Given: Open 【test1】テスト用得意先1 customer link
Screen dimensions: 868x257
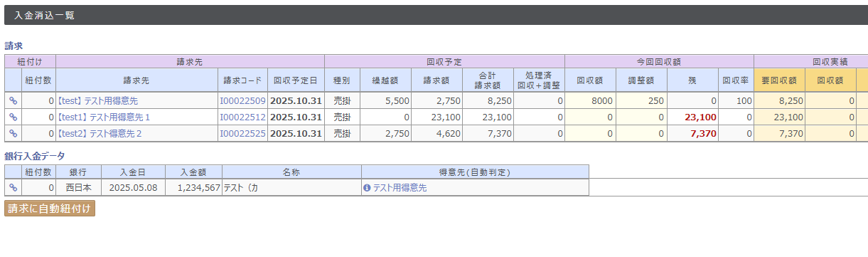Looking at the screenshot, I should point(103,117).
